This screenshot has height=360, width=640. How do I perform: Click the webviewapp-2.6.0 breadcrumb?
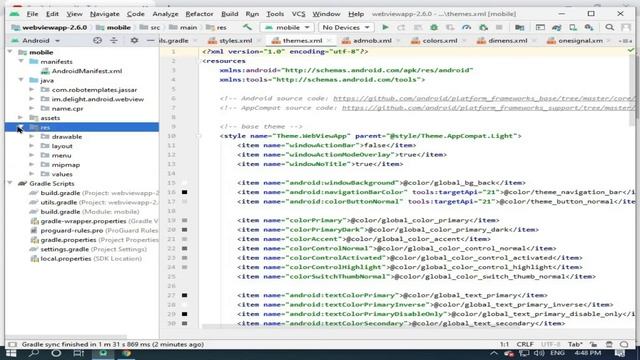coord(50,27)
